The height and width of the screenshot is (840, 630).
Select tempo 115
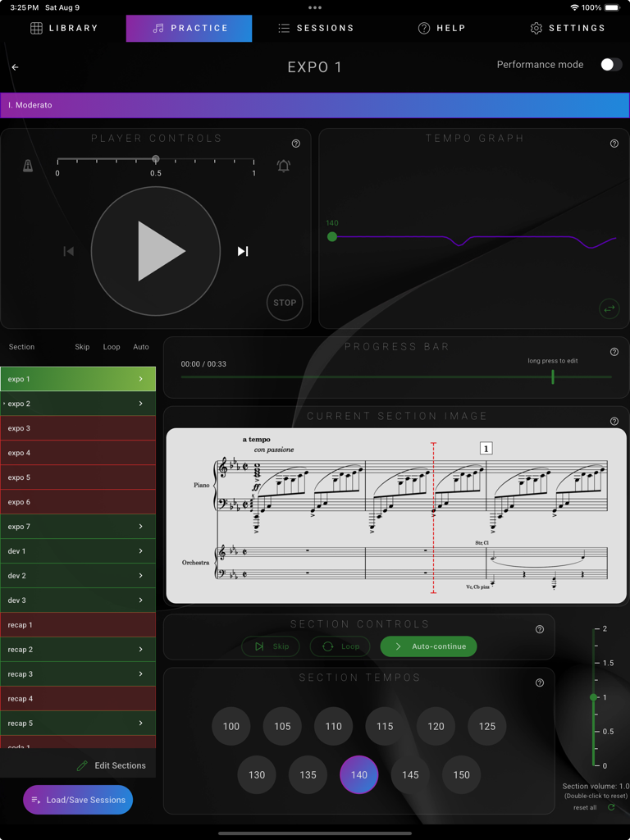pos(385,727)
